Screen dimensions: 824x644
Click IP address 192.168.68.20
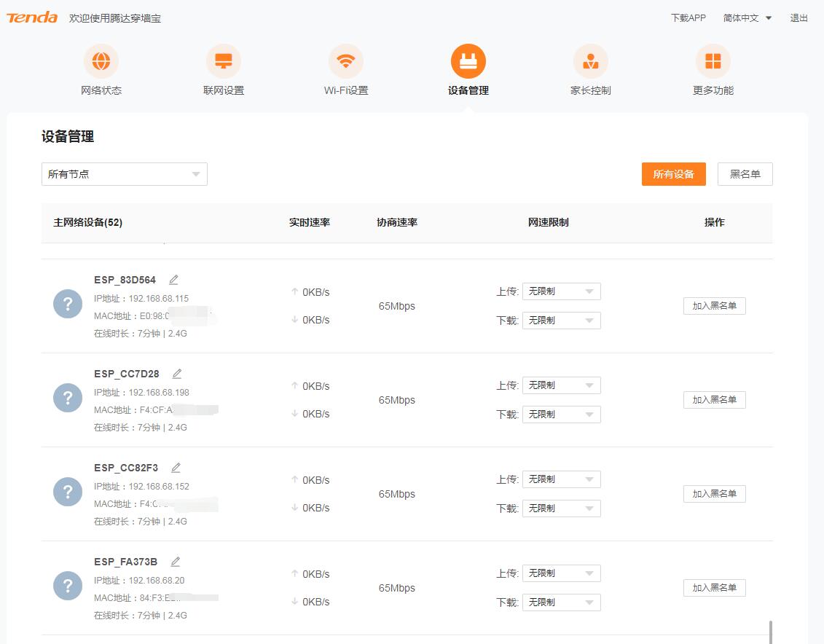pos(157,581)
